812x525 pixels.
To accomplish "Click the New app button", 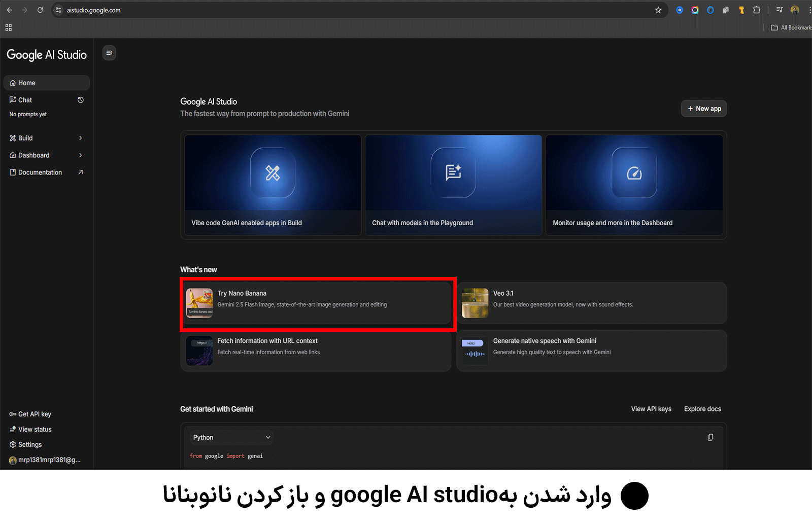I will pos(703,109).
